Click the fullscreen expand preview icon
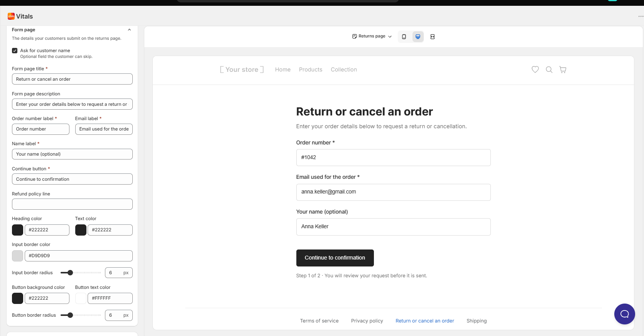 pos(433,37)
